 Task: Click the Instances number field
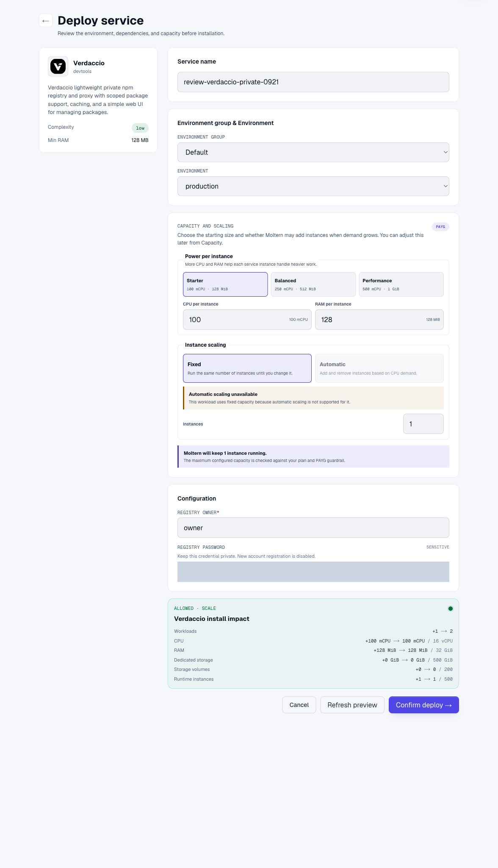423,424
